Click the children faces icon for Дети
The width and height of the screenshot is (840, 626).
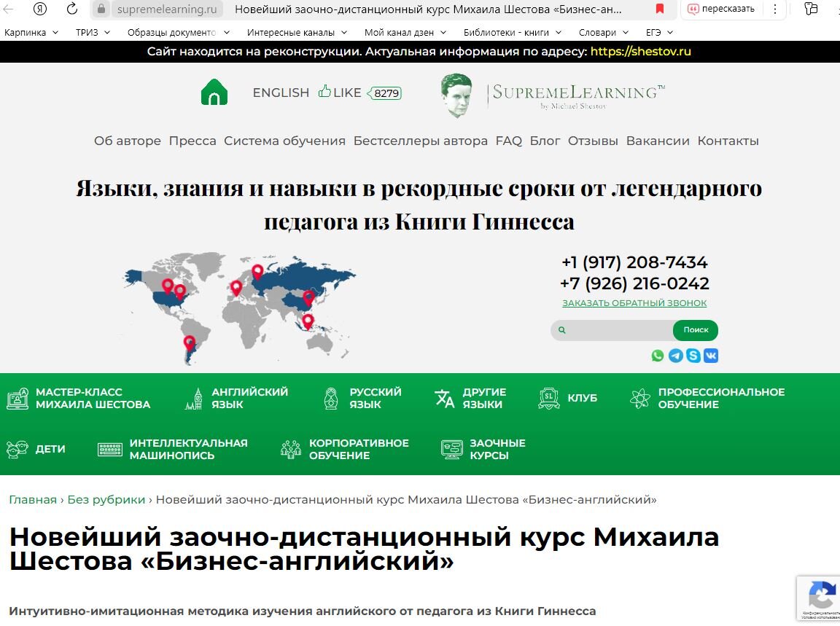pyautogui.click(x=17, y=450)
